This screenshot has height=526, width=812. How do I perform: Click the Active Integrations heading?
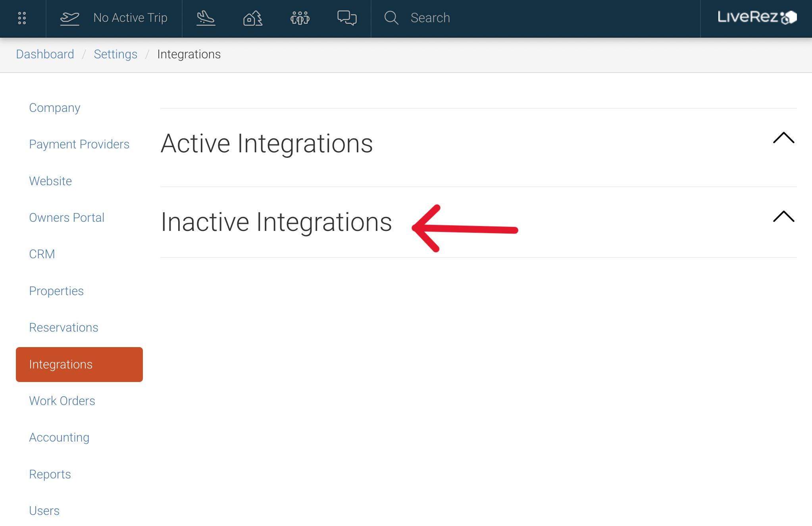pos(267,143)
